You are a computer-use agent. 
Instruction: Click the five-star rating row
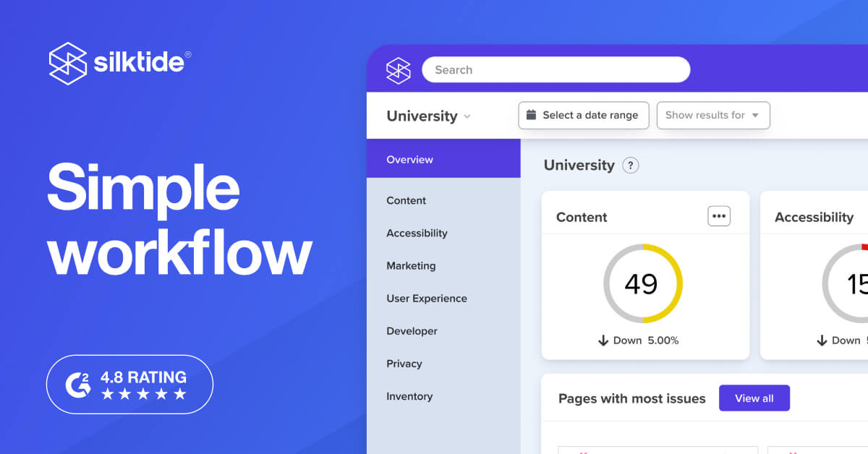pyautogui.click(x=143, y=394)
